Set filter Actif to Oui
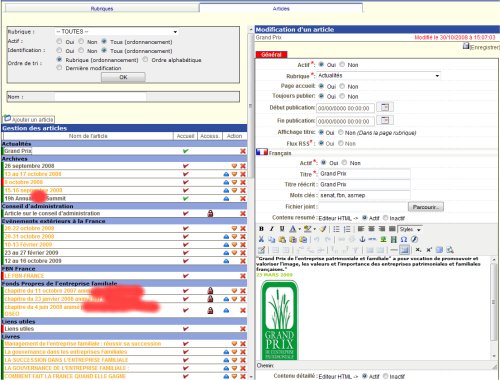 [x=59, y=41]
